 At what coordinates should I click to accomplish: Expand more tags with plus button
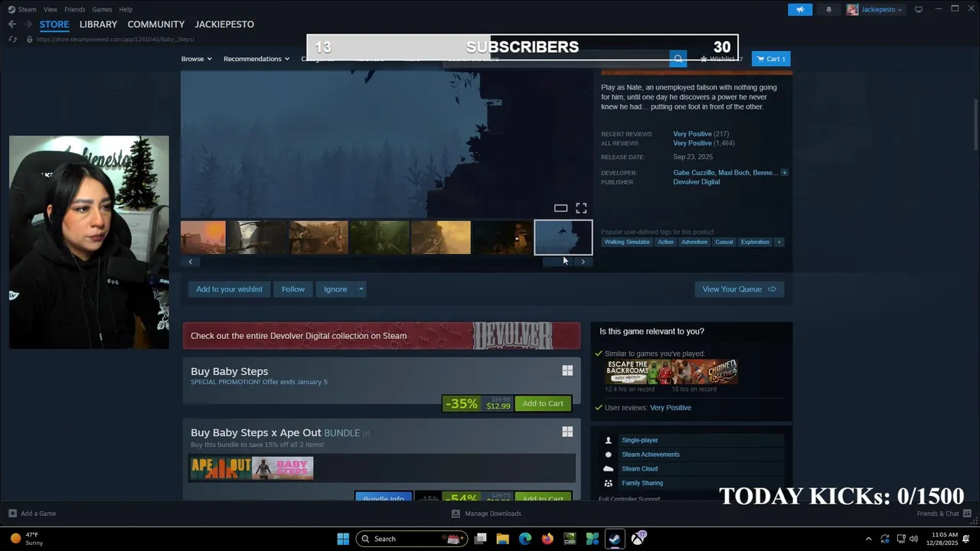coord(779,242)
